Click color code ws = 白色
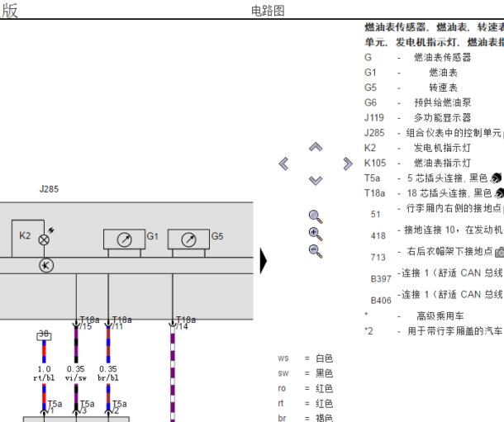The height and width of the screenshot is (422, 504). (306, 358)
